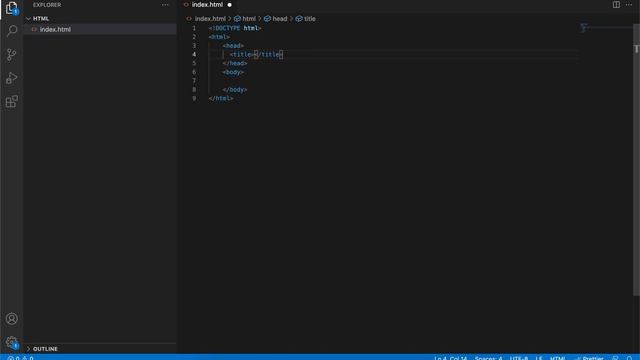Open the Manage gear icon

click(x=11, y=342)
